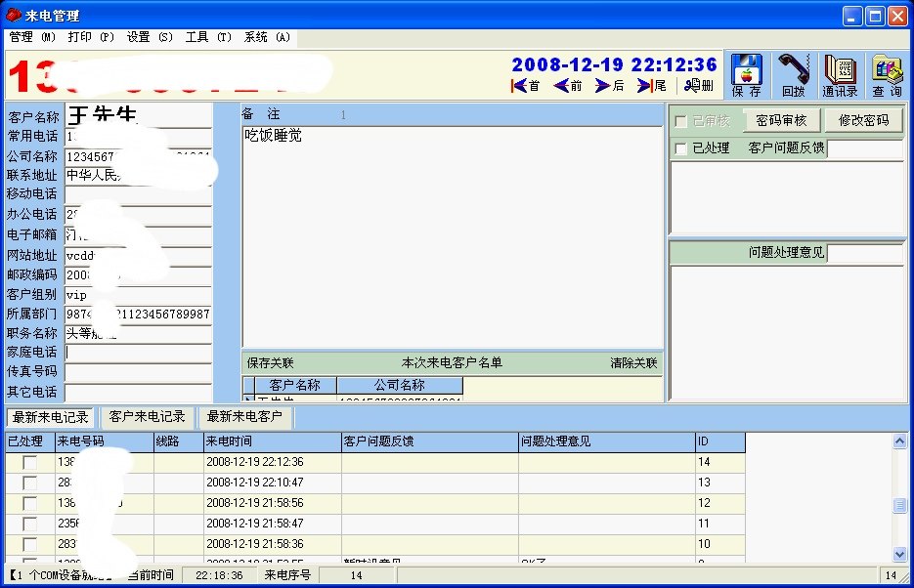Switch to the 客户来电记录 tab
914x588 pixels.
coord(147,417)
